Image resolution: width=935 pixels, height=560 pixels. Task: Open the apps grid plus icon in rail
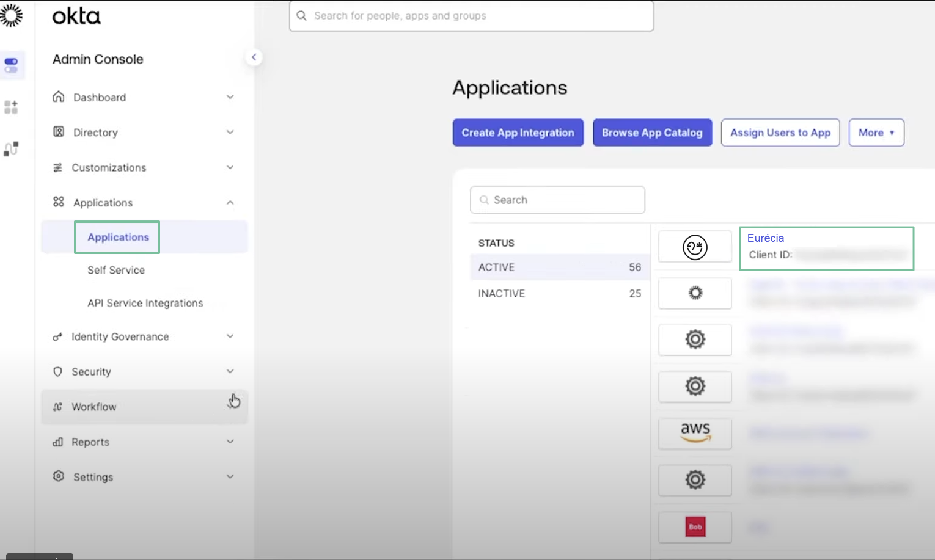point(11,107)
